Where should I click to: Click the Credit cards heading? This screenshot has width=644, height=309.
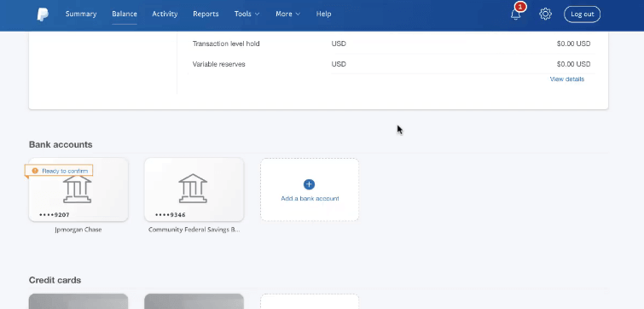(x=55, y=280)
